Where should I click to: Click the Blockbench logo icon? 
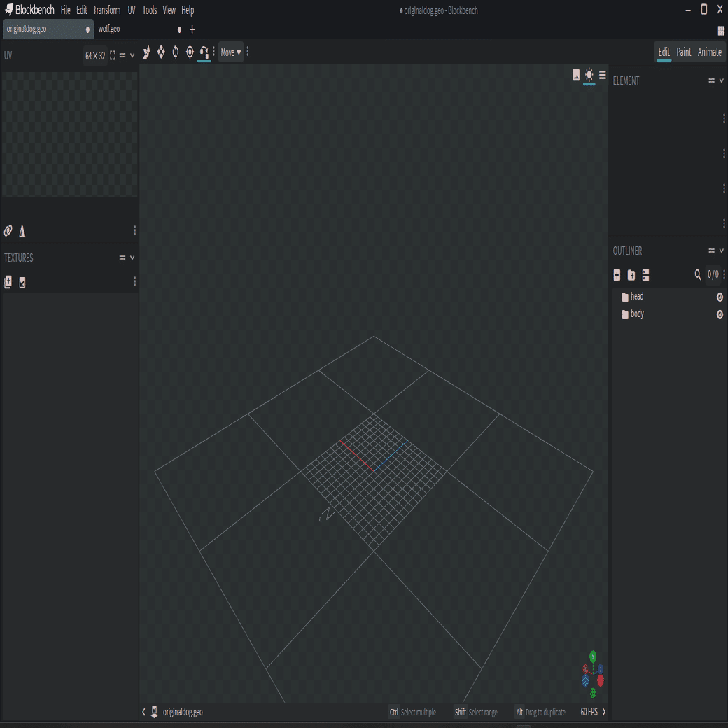coord(9,9)
